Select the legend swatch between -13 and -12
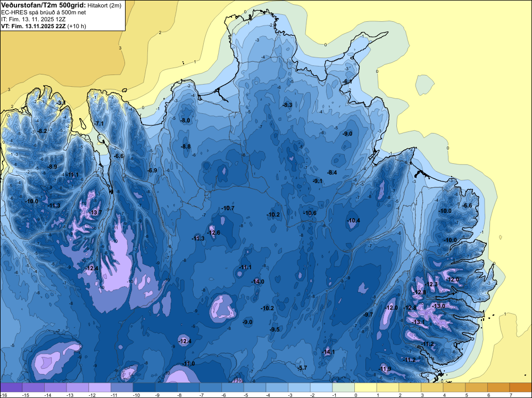Screen dimensions: 532x398 point(78,387)
